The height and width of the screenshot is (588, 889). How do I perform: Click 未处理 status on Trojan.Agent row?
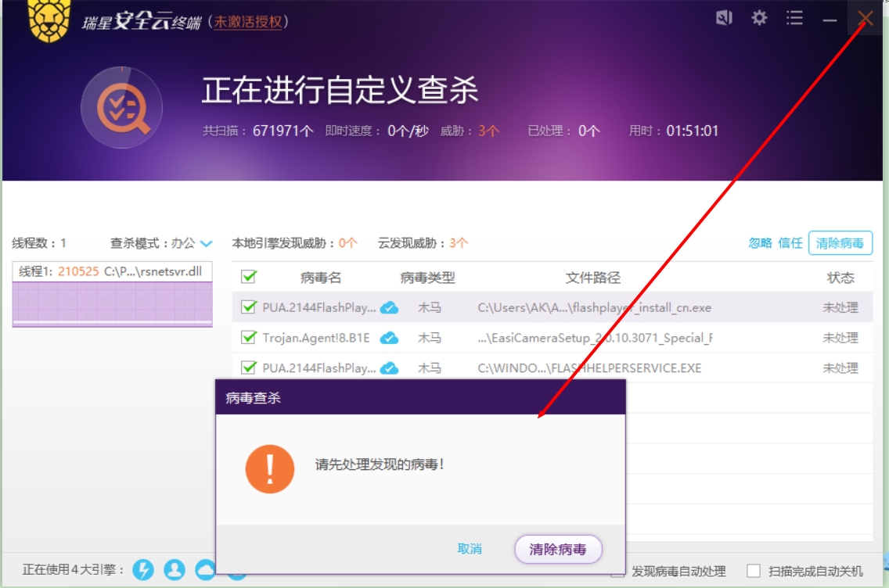click(x=840, y=339)
